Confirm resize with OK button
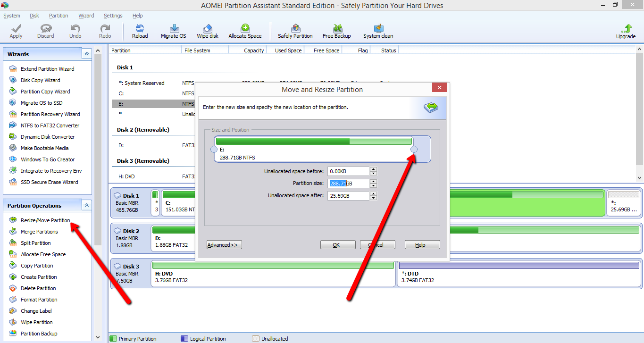The width and height of the screenshot is (644, 343). click(x=338, y=245)
